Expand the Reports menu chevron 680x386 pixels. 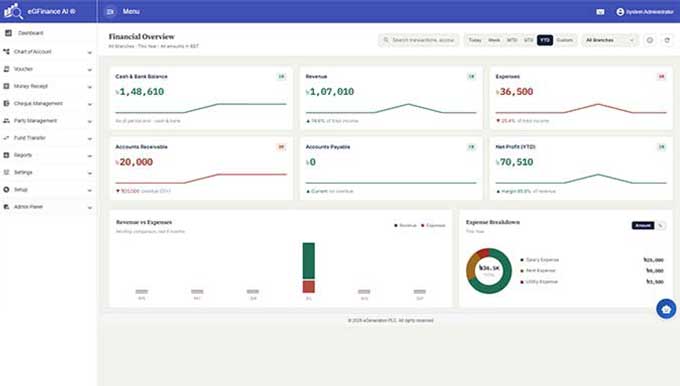(x=90, y=156)
